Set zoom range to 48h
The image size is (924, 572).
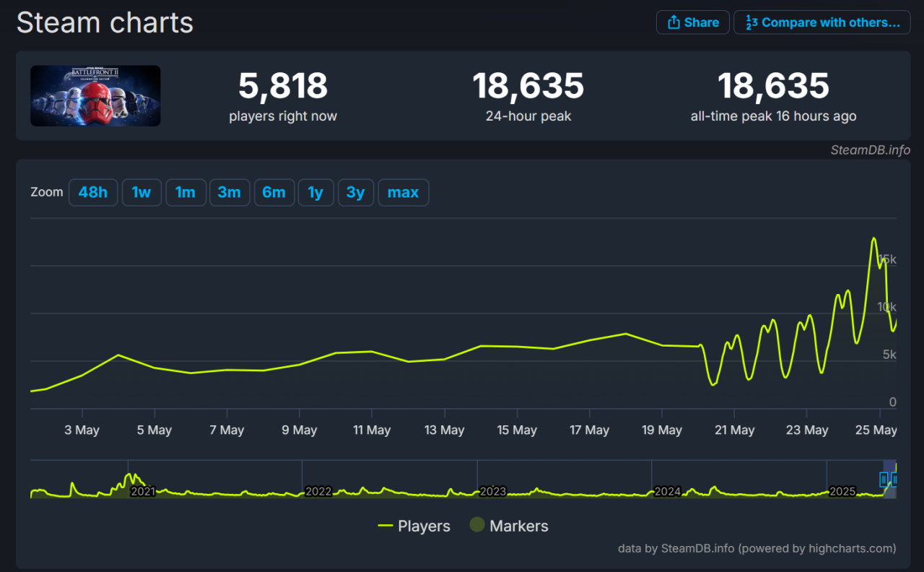pyautogui.click(x=93, y=193)
